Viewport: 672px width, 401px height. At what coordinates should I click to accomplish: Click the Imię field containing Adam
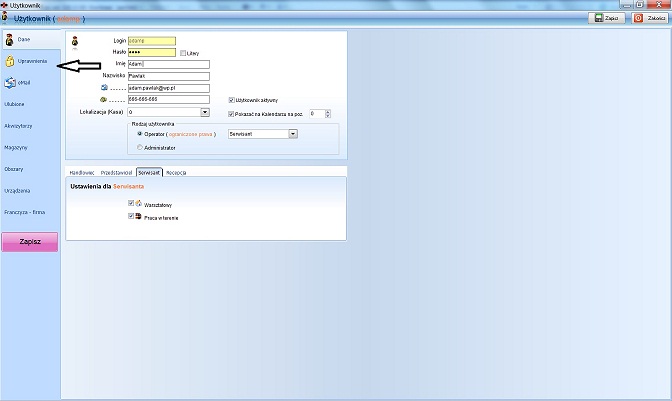tap(169, 64)
